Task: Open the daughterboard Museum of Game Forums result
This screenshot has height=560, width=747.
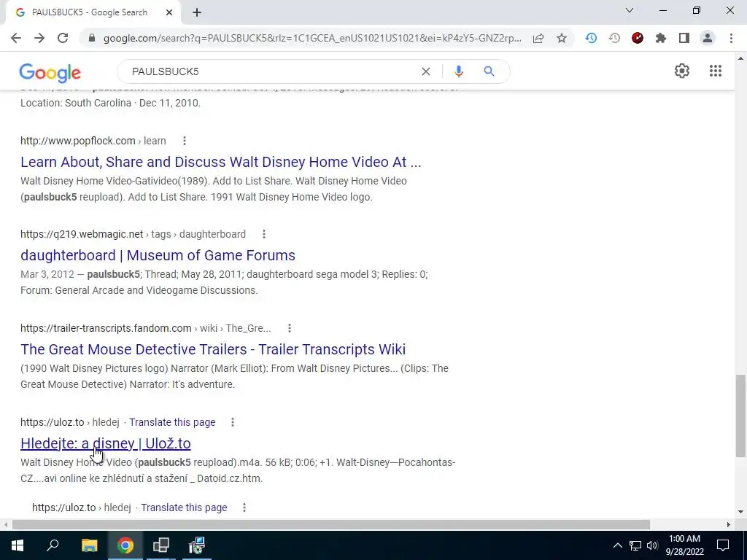Action: pyautogui.click(x=158, y=255)
